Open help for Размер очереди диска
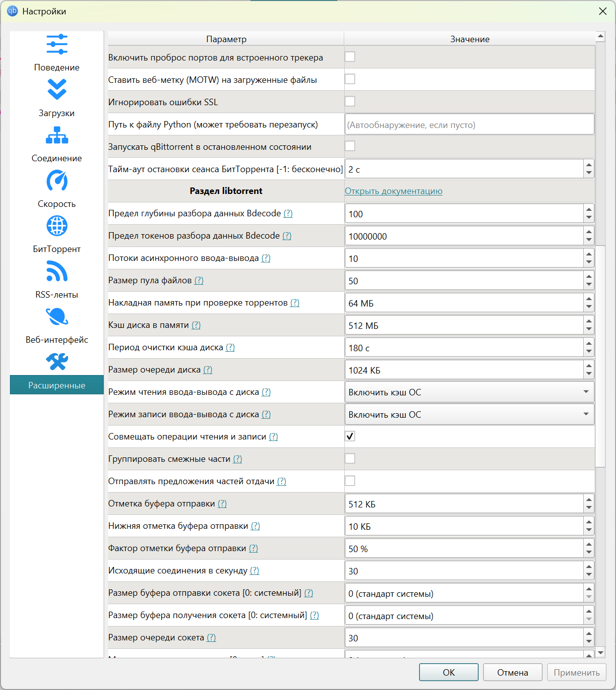The height and width of the screenshot is (690, 616). (208, 370)
